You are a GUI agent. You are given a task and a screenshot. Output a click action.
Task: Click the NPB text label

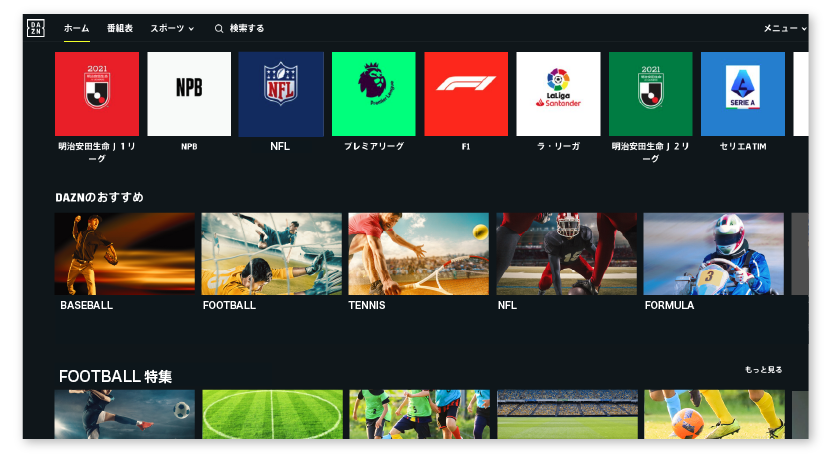coord(189,147)
